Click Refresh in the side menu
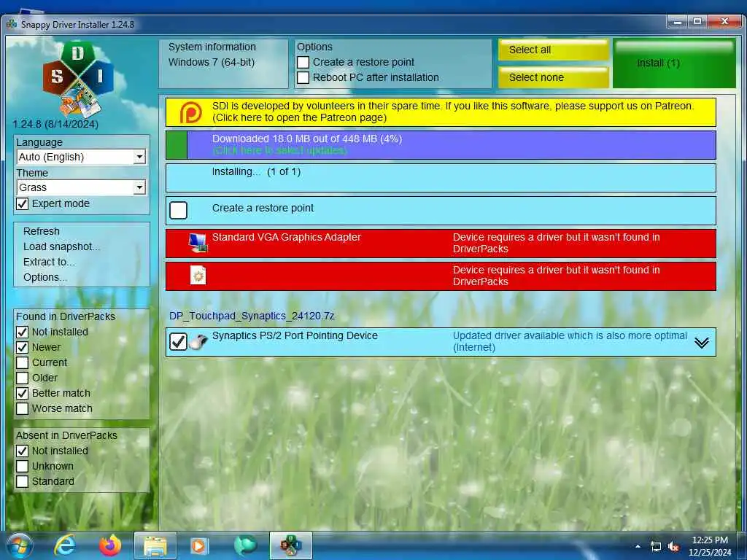Screen dimensions: 747x560 (x=42, y=231)
